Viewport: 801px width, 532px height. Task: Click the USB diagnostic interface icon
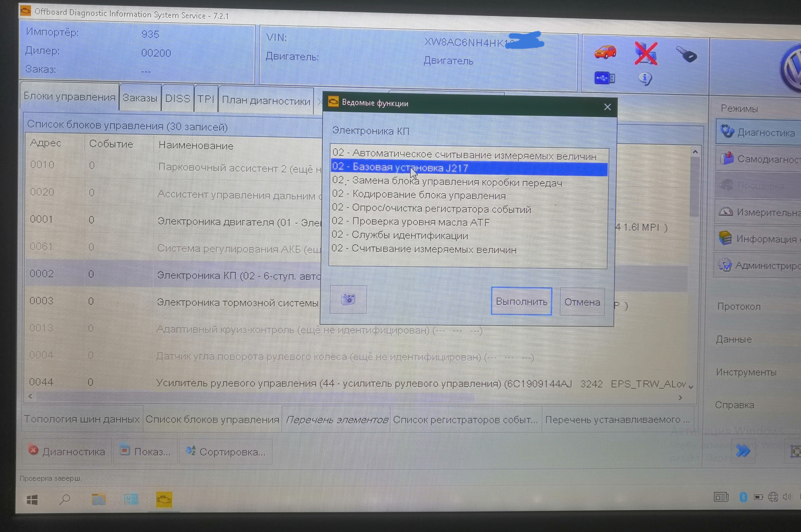coord(604,78)
